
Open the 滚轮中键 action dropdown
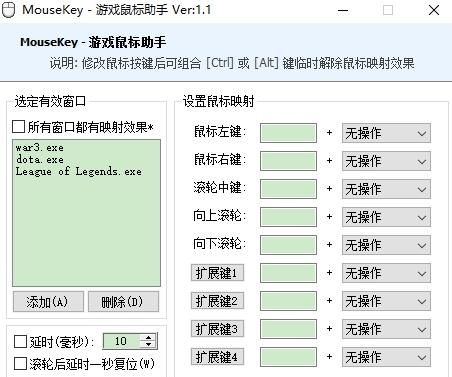click(386, 189)
